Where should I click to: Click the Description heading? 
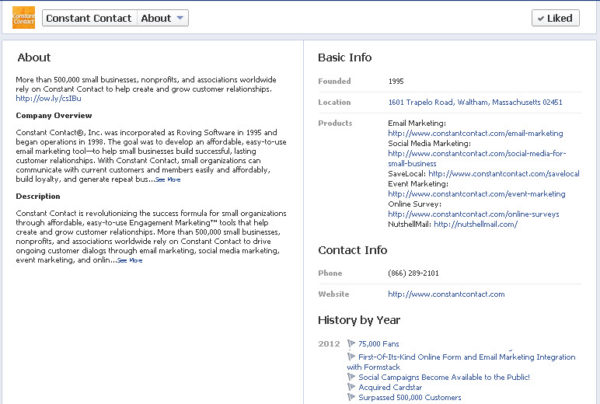(x=38, y=196)
